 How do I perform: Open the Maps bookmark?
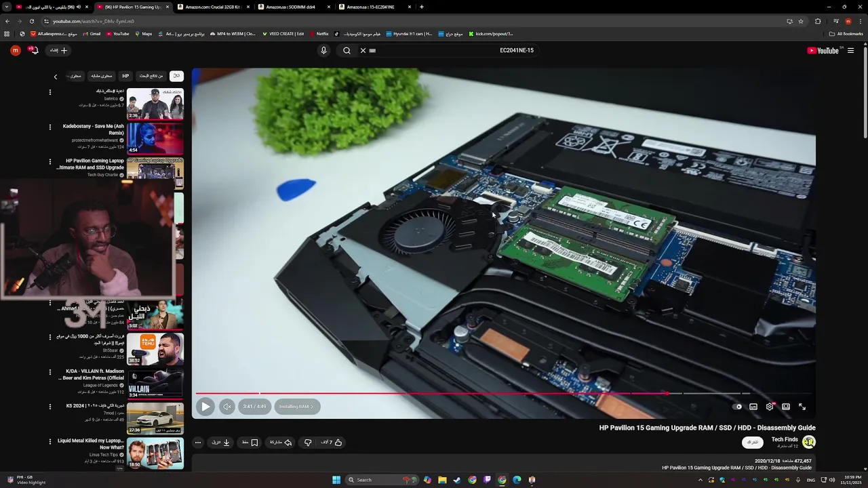click(x=143, y=34)
